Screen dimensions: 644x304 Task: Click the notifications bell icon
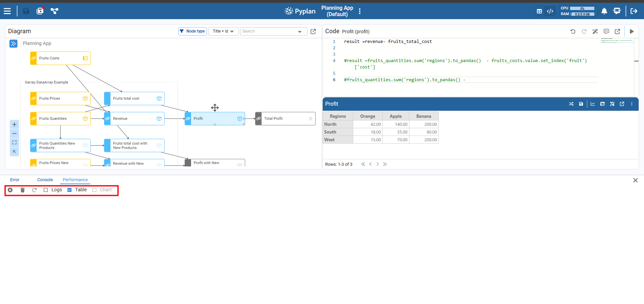click(x=604, y=11)
